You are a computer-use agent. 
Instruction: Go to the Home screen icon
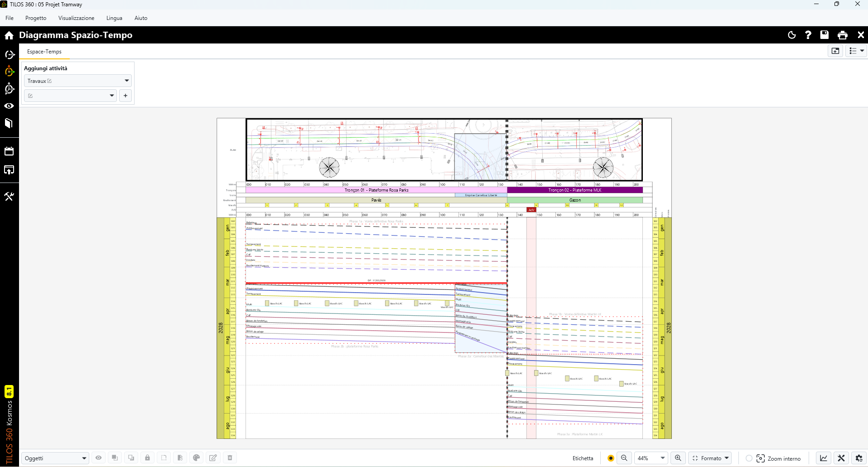9,35
